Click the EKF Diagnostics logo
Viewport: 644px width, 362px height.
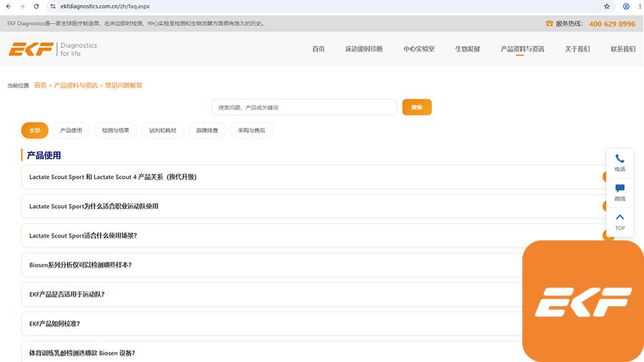(53, 49)
